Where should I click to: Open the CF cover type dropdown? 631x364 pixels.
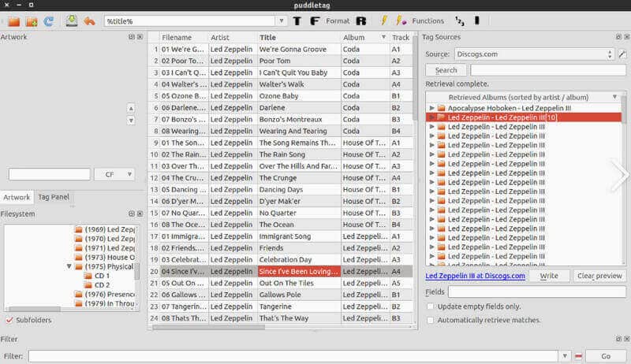point(114,174)
